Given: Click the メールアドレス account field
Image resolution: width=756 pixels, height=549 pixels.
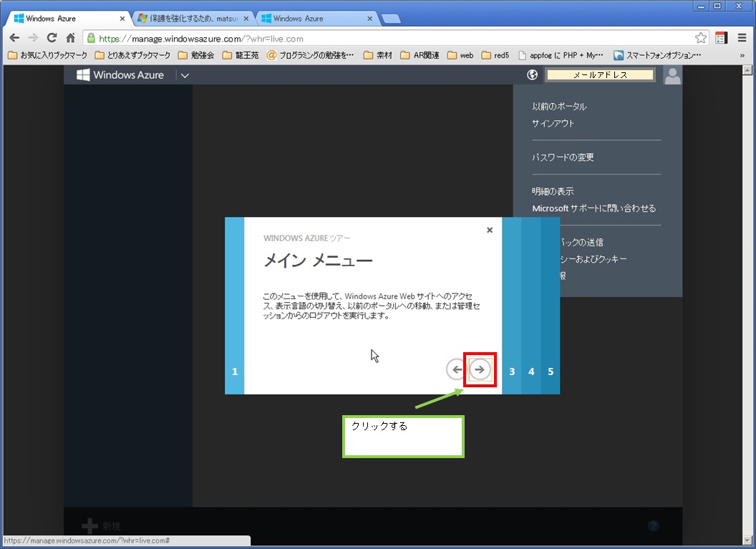Looking at the screenshot, I should (600, 74).
